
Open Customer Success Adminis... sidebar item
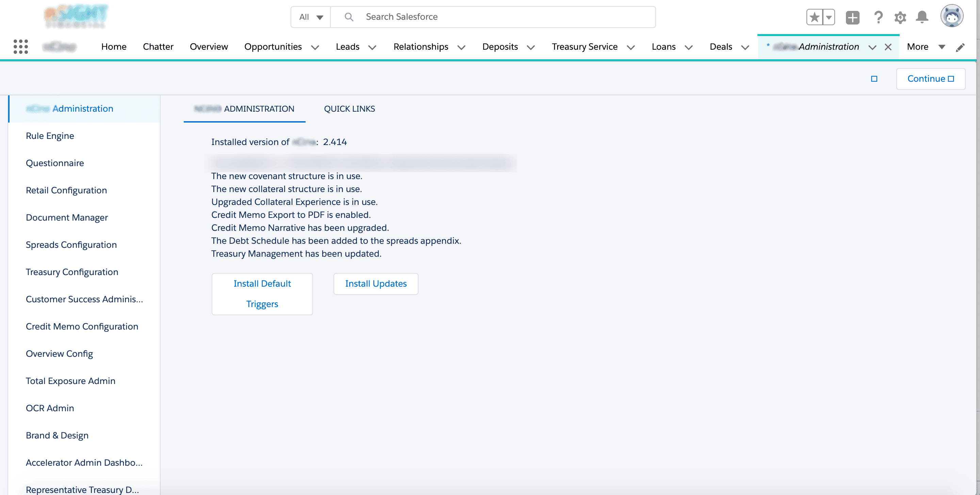84,299
